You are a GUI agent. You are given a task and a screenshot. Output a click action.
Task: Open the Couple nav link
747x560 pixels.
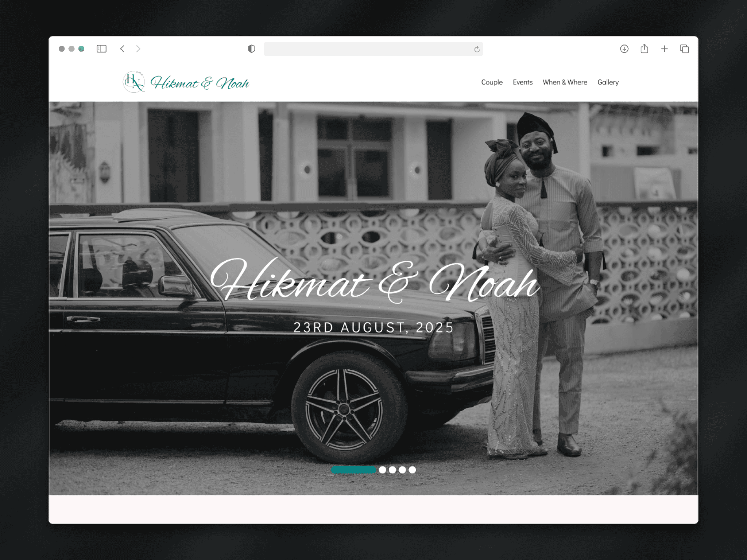(492, 82)
